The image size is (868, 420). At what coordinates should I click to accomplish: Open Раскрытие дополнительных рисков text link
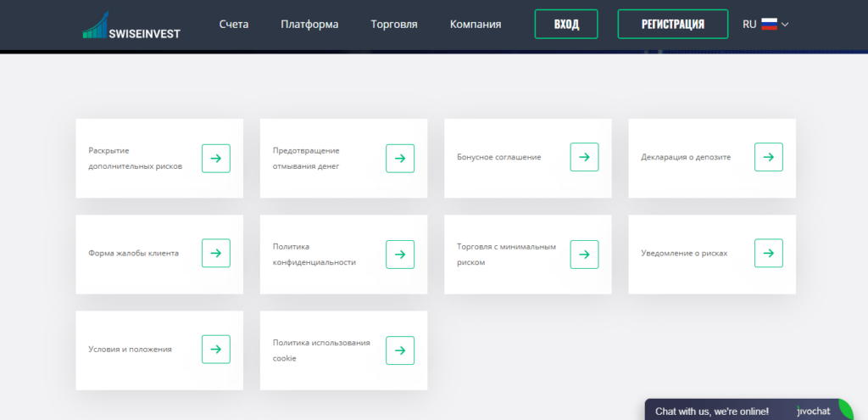135,159
